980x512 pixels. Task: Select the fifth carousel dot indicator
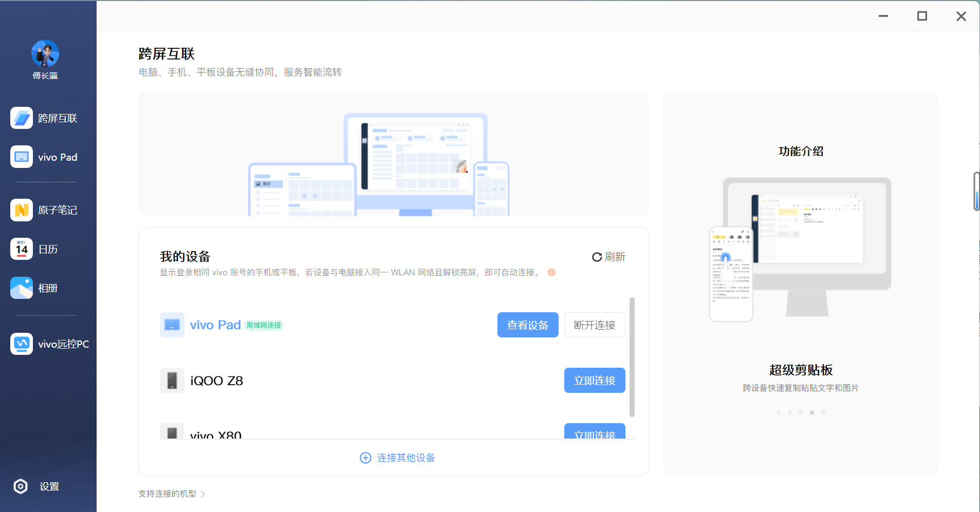pyautogui.click(x=823, y=412)
